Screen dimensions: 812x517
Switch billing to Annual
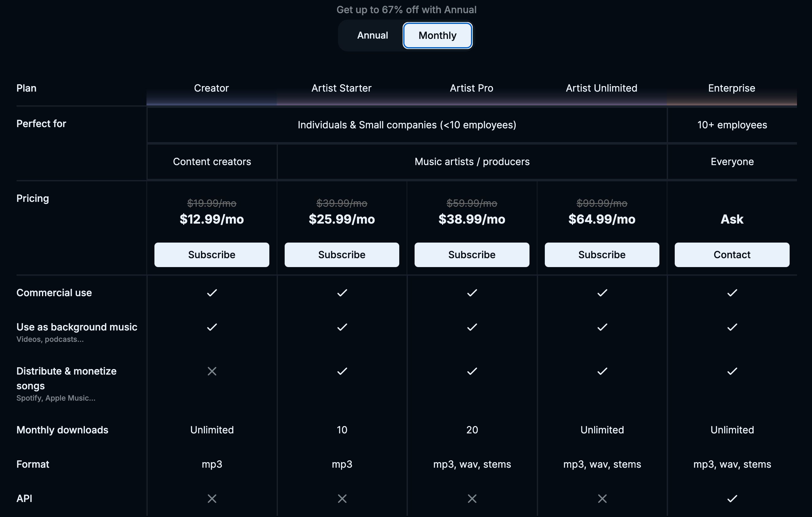tap(372, 35)
